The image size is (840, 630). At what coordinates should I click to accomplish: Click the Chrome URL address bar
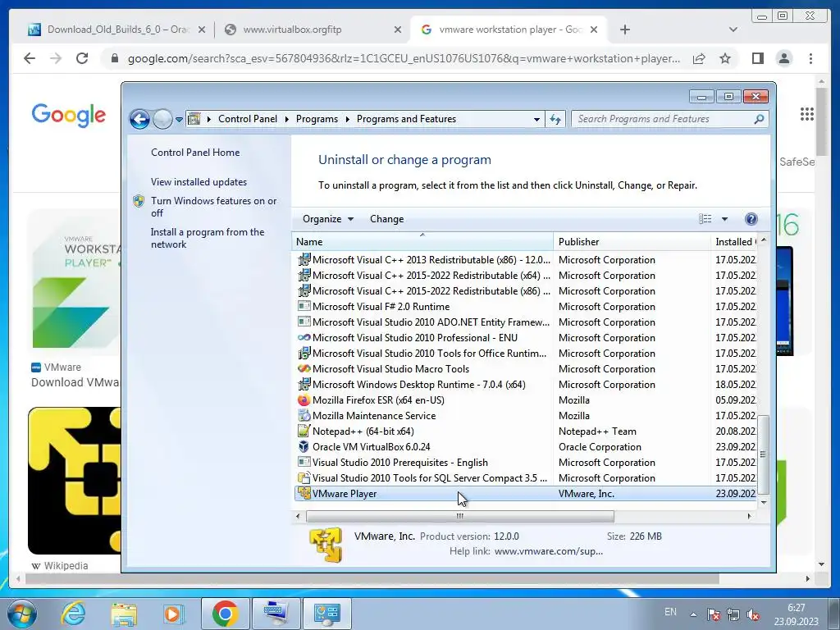coord(404,58)
